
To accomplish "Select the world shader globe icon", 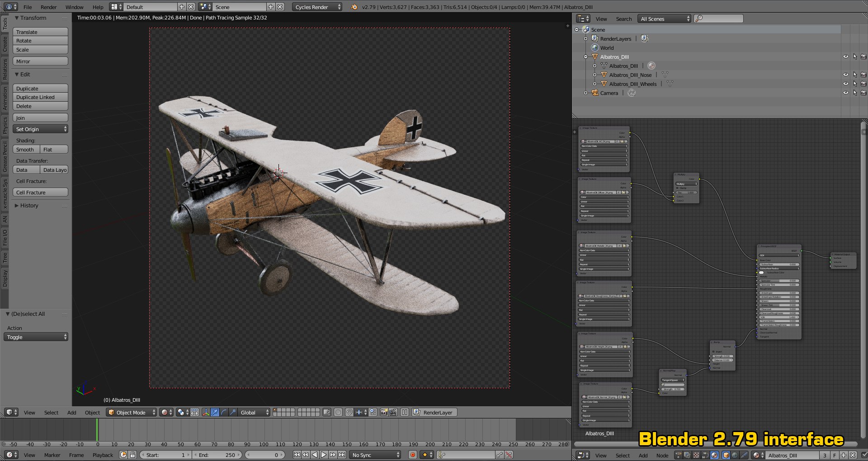I will pos(735,455).
